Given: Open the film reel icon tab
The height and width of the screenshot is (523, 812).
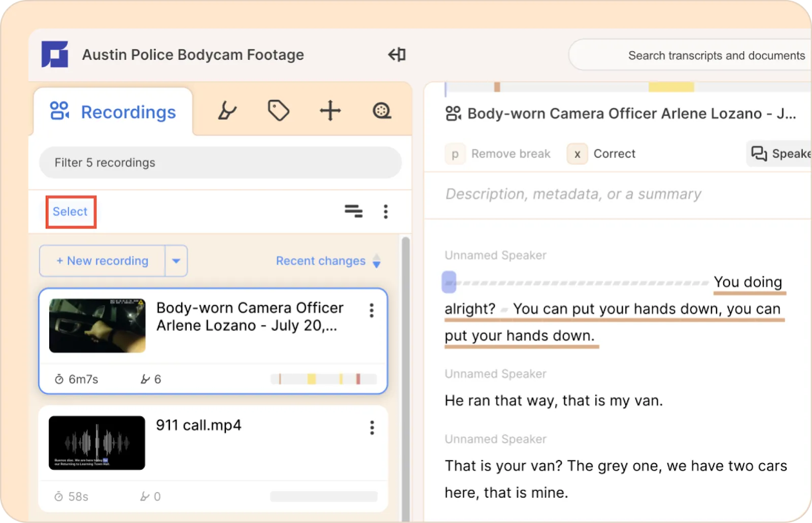Looking at the screenshot, I should [382, 111].
